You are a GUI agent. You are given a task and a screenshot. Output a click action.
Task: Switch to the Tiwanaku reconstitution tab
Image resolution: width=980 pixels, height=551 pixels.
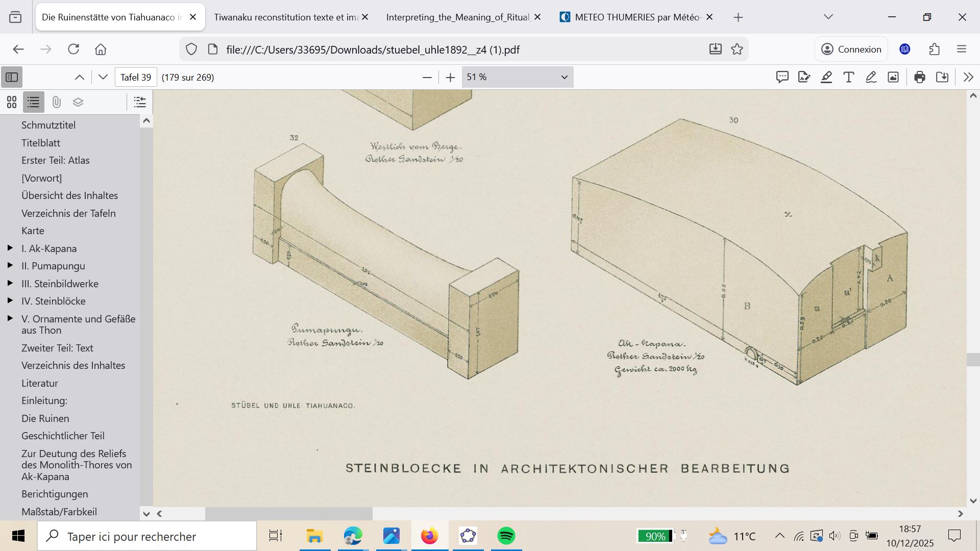pos(286,17)
